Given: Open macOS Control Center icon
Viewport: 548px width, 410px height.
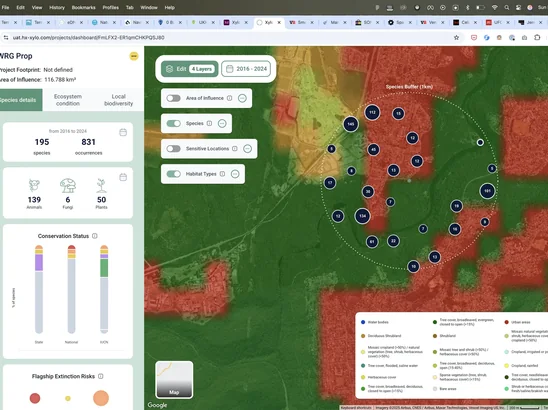Looking at the screenshot, I should pos(518,7).
